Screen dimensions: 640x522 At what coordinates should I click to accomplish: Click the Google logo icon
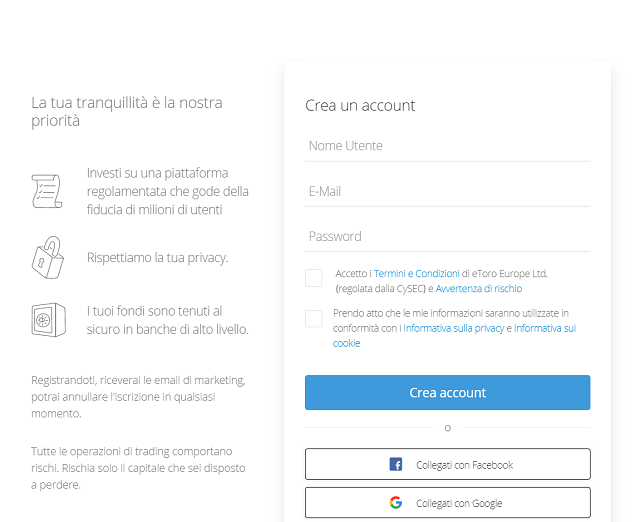pyautogui.click(x=396, y=502)
